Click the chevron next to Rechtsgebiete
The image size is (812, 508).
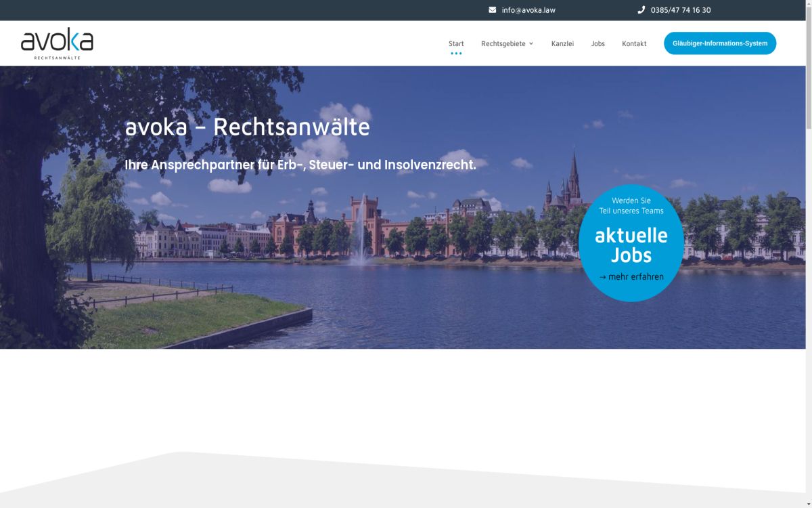tap(531, 43)
